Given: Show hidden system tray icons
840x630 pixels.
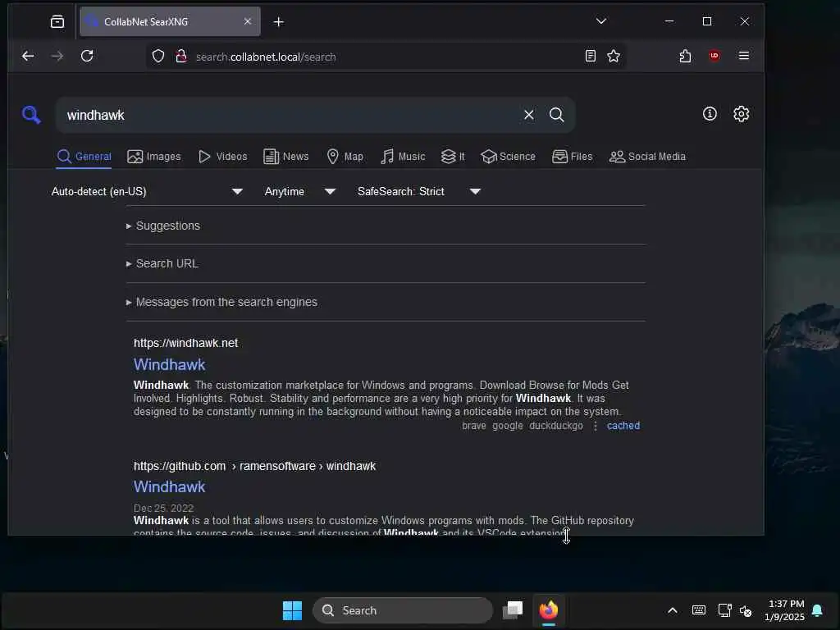Looking at the screenshot, I should (x=673, y=610).
